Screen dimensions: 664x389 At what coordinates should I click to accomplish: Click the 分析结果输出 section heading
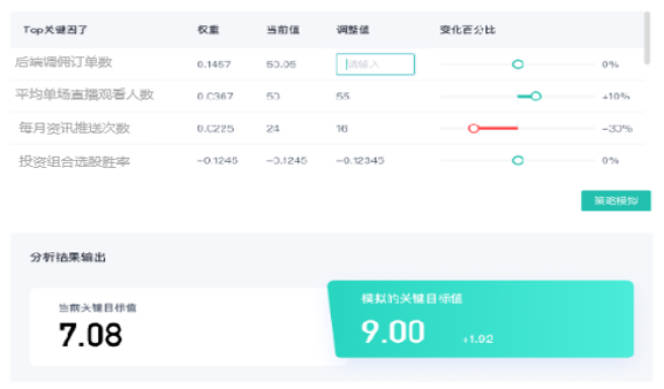[x=68, y=257]
